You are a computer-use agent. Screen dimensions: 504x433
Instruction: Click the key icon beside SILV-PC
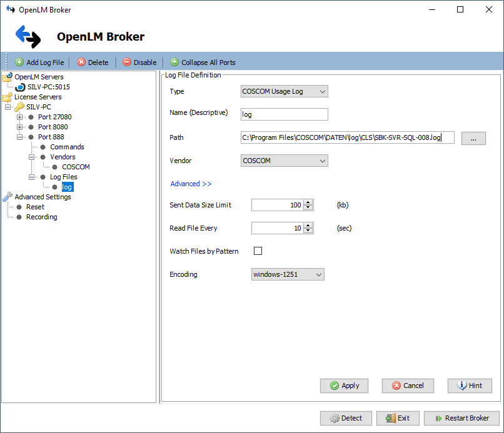tap(19, 107)
